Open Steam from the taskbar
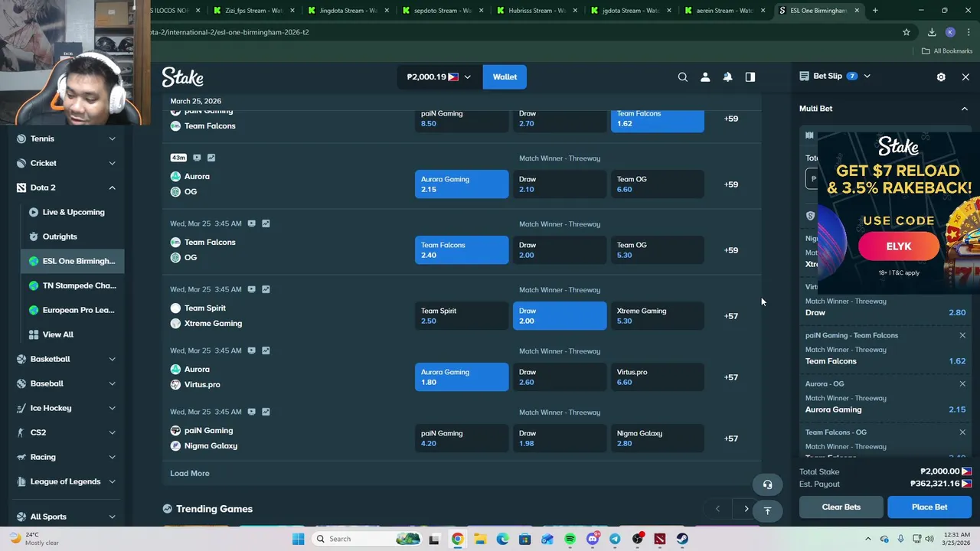The height and width of the screenshot is (551, 980). (x=682, y=539)
